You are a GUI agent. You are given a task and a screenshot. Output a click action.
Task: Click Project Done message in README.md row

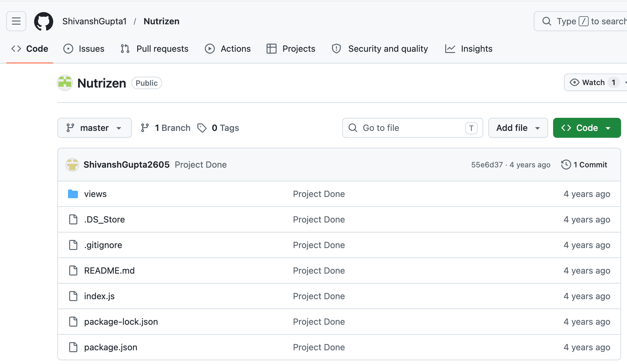click(x=319, y=271)
